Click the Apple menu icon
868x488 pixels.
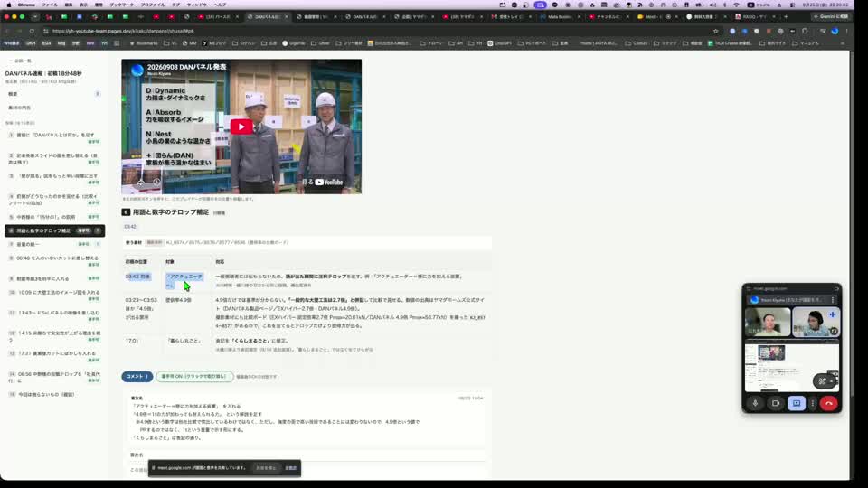click(x=8, y=5)
